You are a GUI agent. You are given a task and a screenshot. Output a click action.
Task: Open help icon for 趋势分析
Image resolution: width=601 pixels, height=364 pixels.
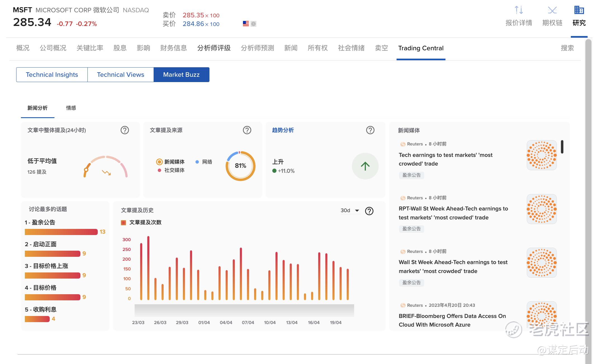coord(370,130)
